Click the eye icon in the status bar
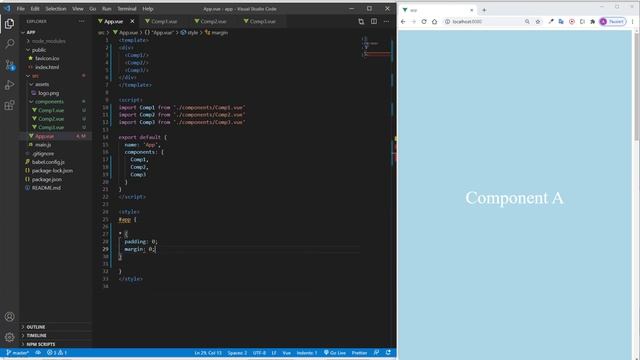This screenshot has height=360, width=640. [38, 353]
